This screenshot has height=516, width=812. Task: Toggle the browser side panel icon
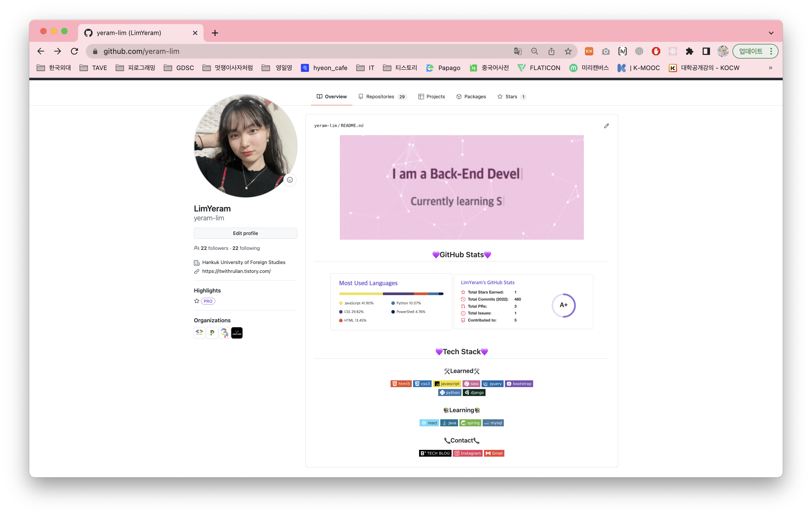(x=706, y=51)
